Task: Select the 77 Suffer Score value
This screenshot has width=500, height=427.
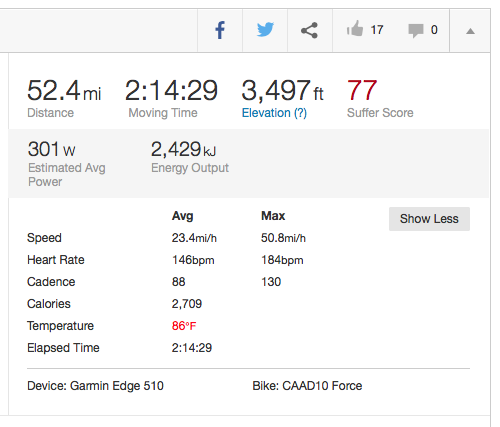Action: point(362,90)
